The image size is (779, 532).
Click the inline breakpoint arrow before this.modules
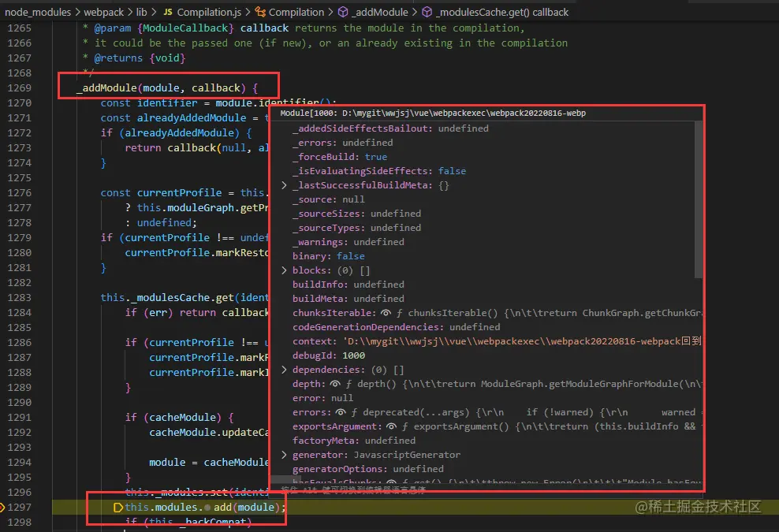[x=118, y=507]
